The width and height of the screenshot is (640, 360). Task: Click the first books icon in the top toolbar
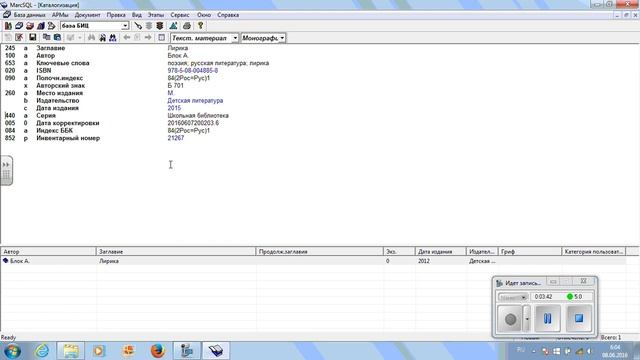point(8,26)
